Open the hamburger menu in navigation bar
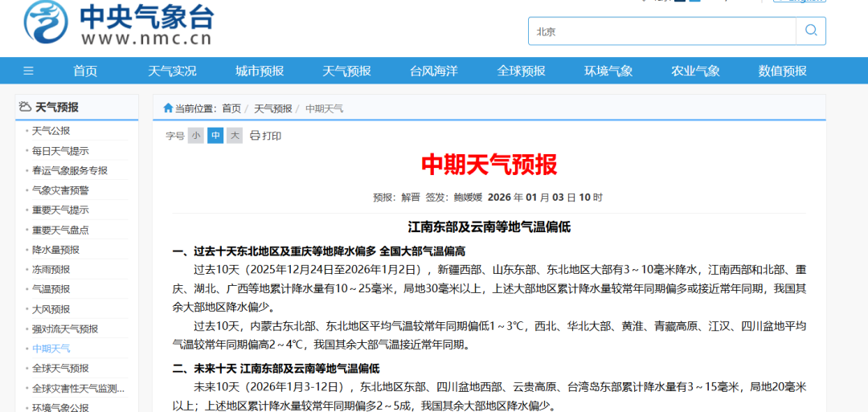868x412 pixels. click(28, 71)
